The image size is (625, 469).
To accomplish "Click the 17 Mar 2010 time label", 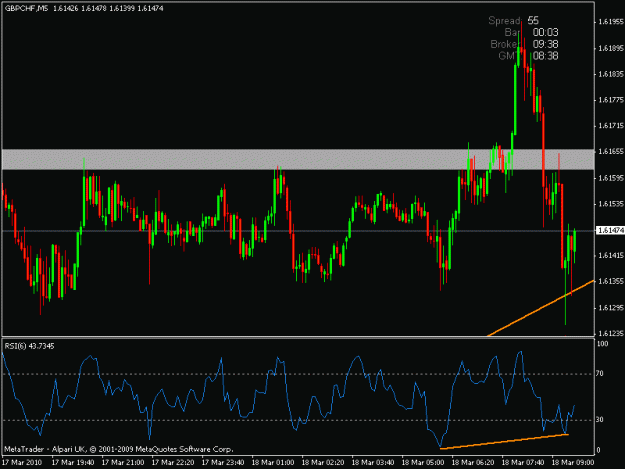I will coord(22,463).
